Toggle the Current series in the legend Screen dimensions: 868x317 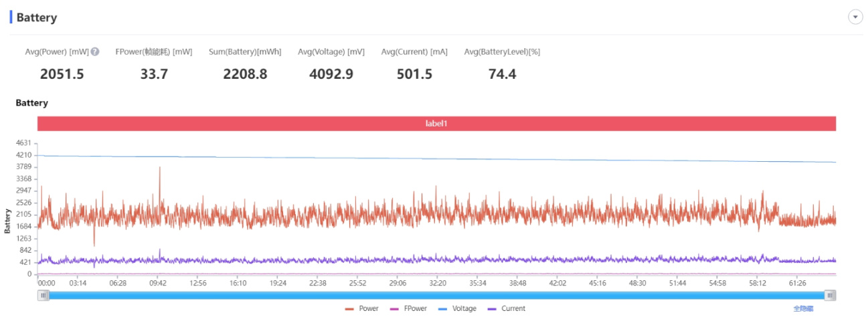[x=507, y=309]
